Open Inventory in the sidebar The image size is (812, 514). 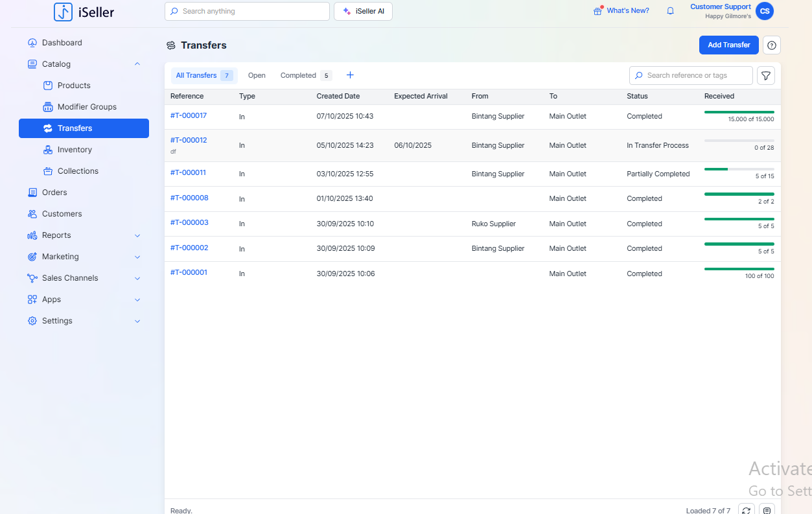click(x=75, y=150)
